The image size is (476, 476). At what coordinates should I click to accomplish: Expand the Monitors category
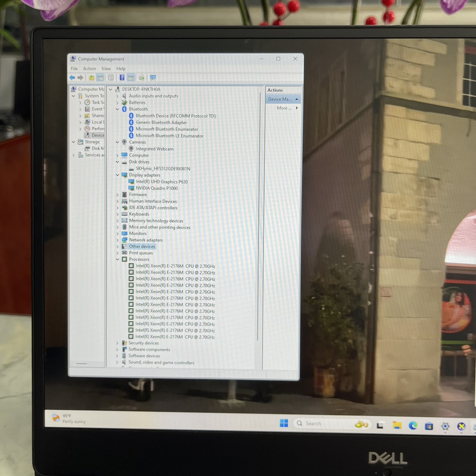pos(118,234)
